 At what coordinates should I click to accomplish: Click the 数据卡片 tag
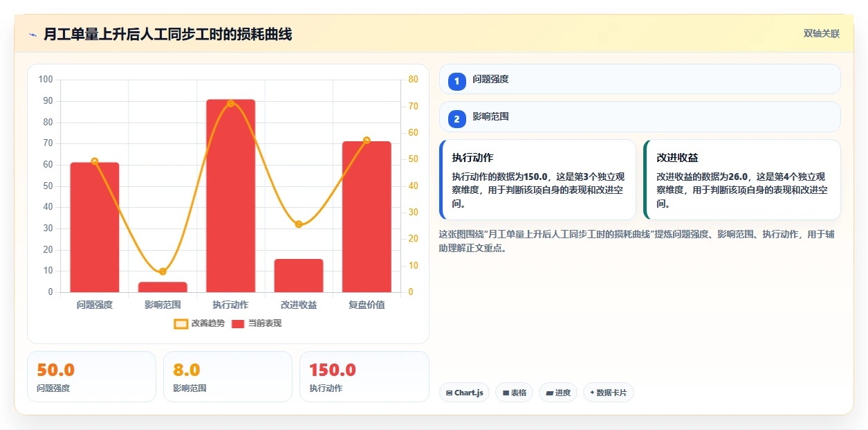coord(609,393)
